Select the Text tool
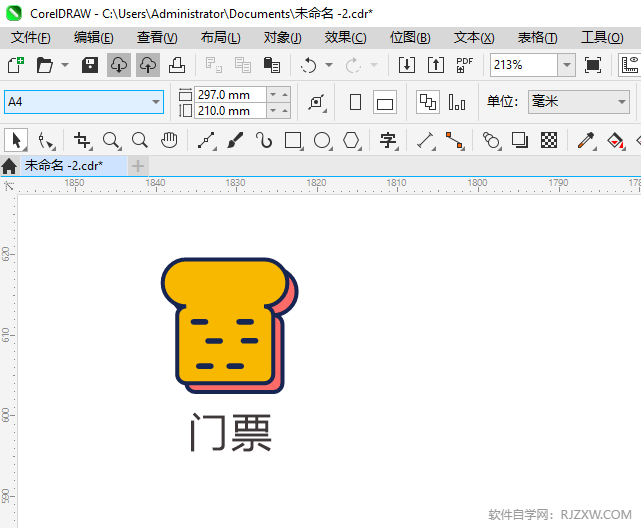The image size is (641, 528). 388,140
